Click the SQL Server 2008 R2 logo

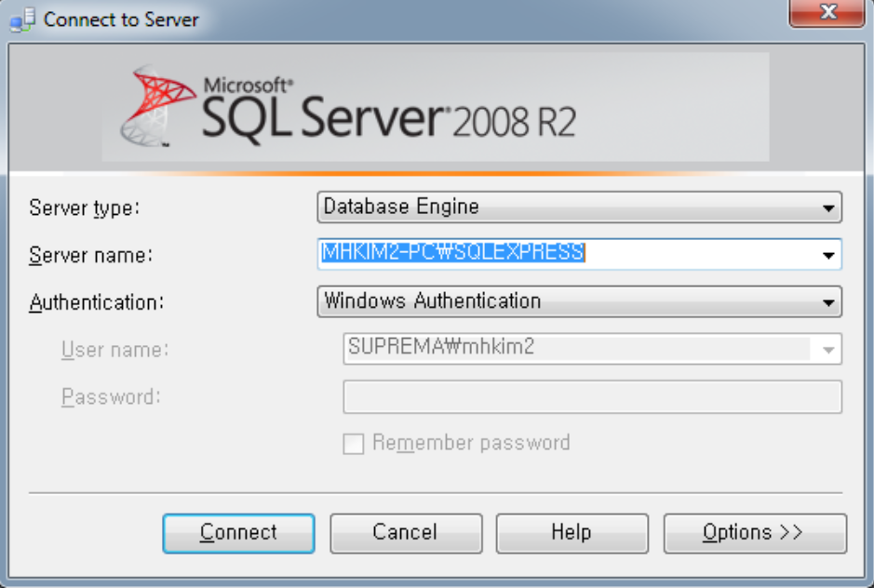click(x=348, y=107)
